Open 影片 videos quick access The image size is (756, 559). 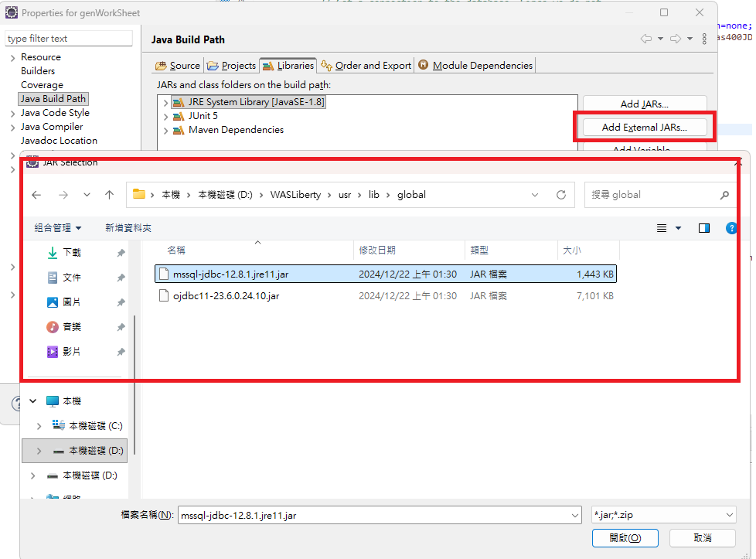72,352
